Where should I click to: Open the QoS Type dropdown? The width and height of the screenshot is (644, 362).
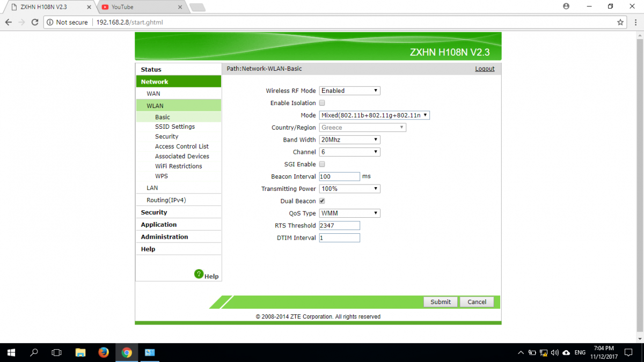[349, 213]
